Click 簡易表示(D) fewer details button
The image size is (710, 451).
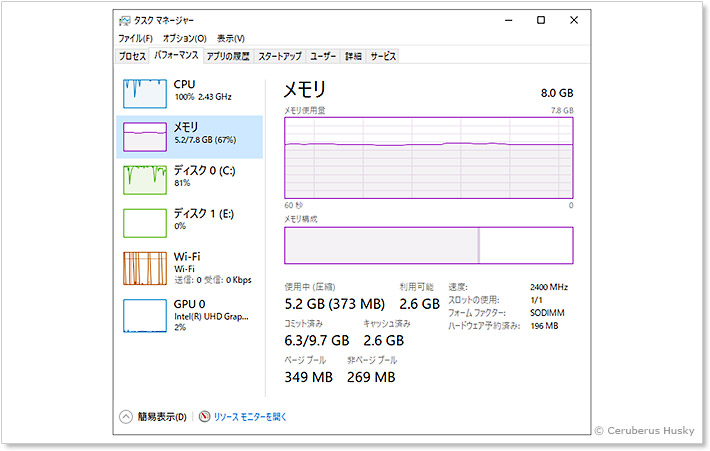click(162, 417)
